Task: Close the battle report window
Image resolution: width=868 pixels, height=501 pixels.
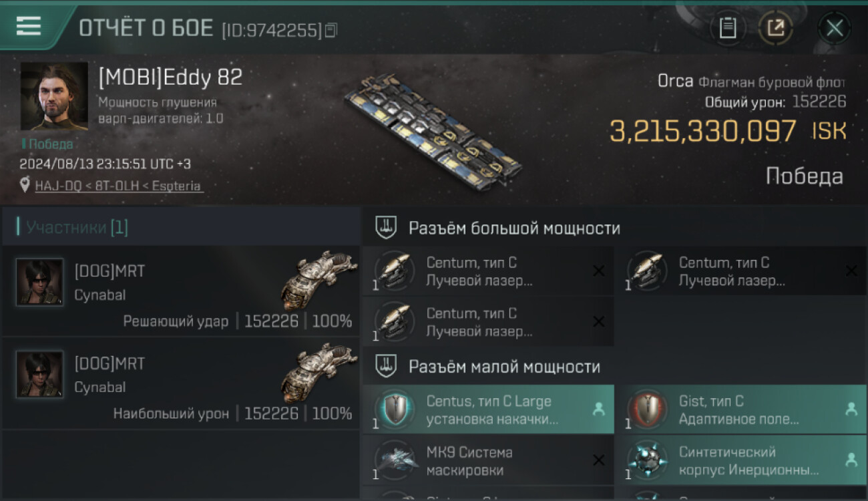Action: click(x=835, y=28)
